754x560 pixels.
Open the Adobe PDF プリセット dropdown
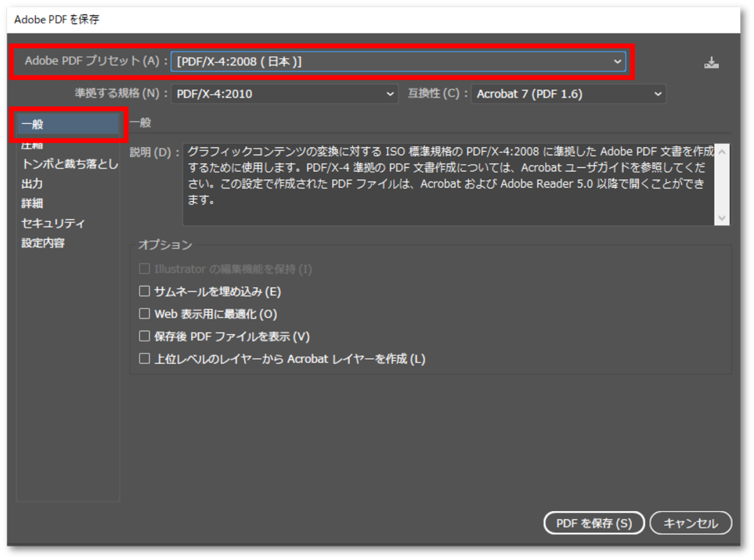click(x=616, y=61)
